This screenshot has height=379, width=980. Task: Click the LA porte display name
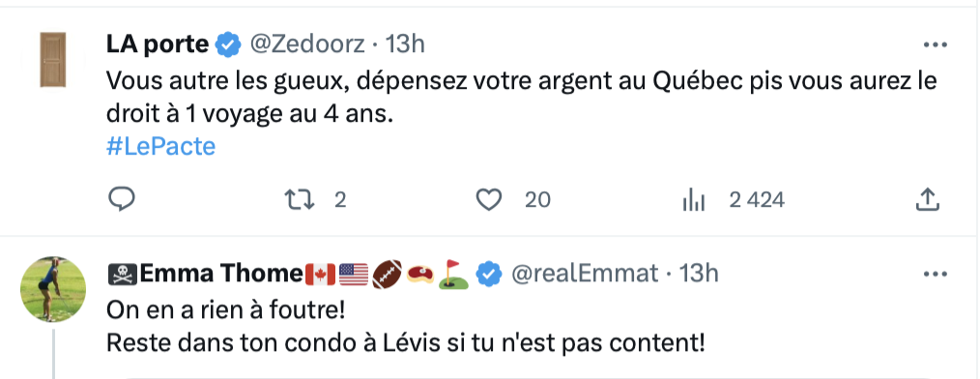[158, 44]
